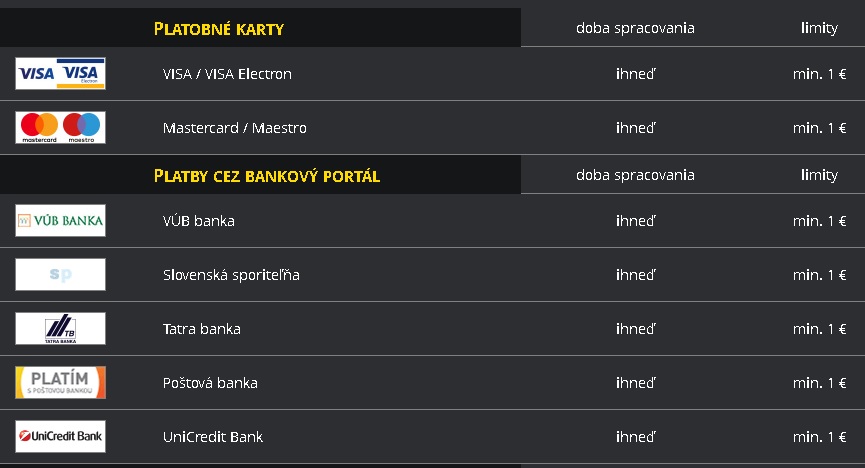865x468 pixels.
Task: Click the doba spracovania column header under Platobné karty
Action: tap(635, 28)
